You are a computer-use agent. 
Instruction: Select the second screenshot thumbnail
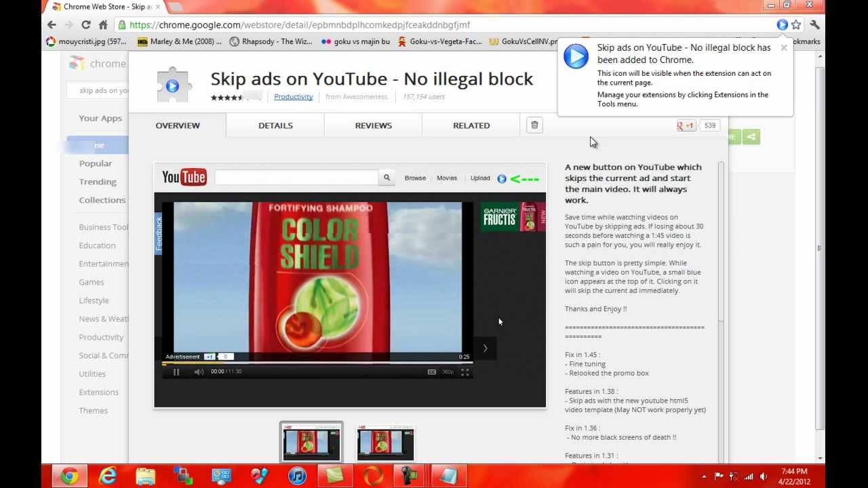[385, 442]
